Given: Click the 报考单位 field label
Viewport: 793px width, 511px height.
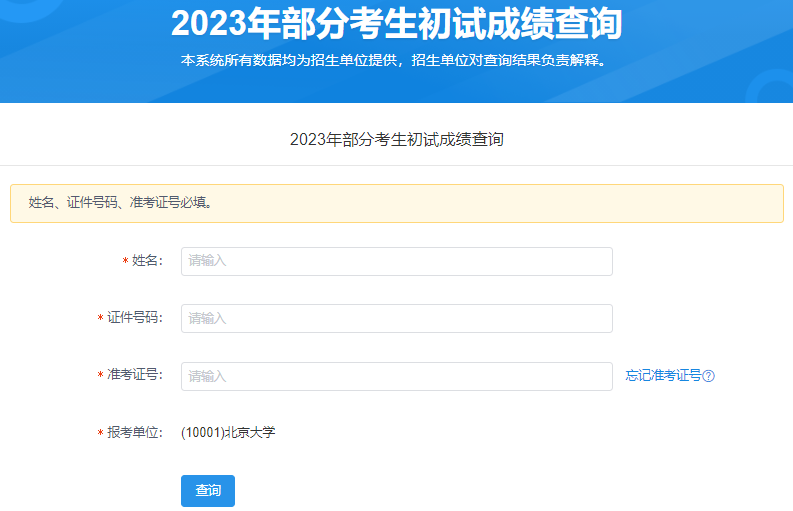Looking at the screenshot, I should point(135,433).
